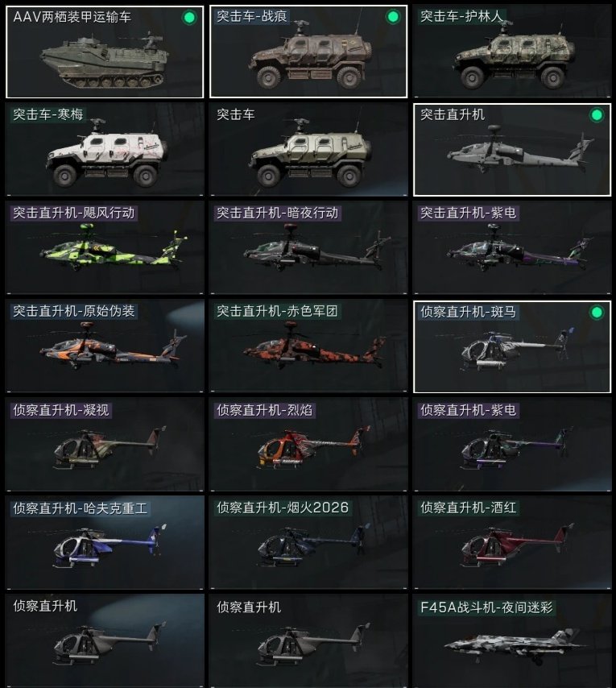Click the green equipped dot on 侦察直升机-斑马
Image resolution: width=616 pixels, height=688 pixels.
(596, 313)
